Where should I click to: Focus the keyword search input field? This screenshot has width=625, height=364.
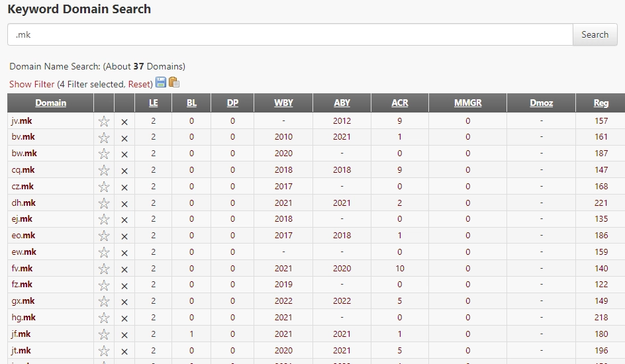[290, 35]
